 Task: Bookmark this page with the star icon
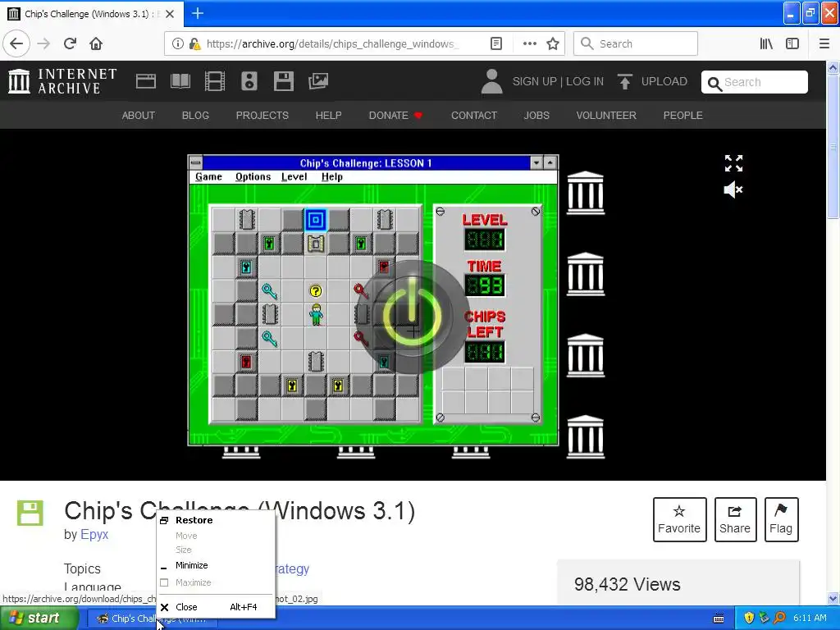pos(553,43)
